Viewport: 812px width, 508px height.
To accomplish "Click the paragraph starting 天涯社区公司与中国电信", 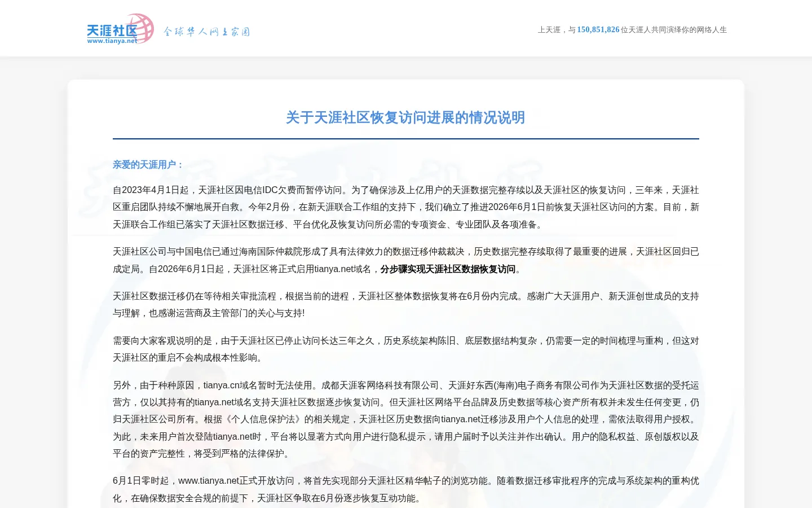I will (x=406, y=260).
